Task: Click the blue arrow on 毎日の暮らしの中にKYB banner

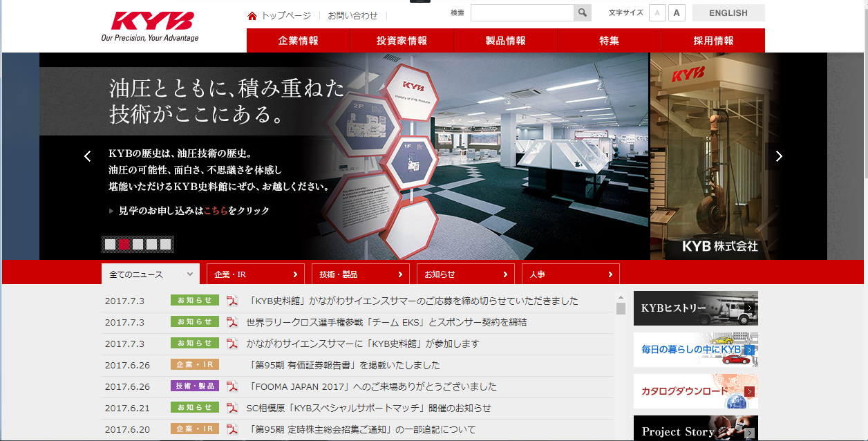Action: tap(750, 350)
